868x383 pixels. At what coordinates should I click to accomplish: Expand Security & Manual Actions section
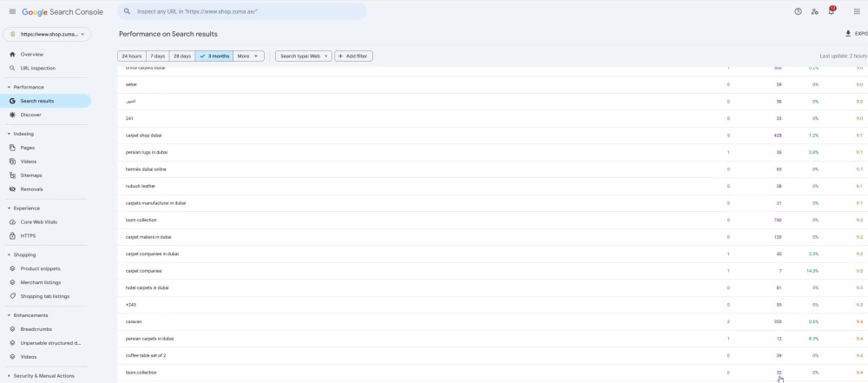(9, 376)
